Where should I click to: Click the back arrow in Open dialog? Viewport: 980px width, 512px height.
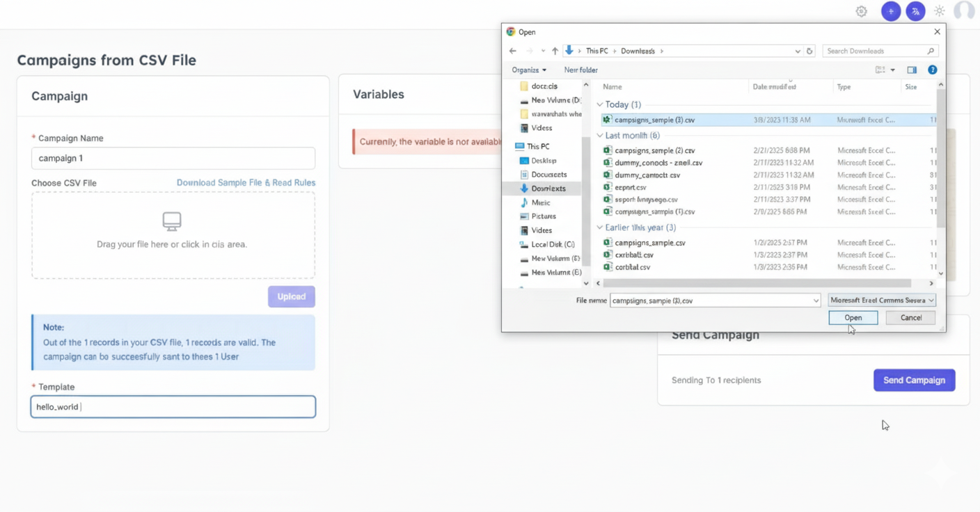coord(513,51)
